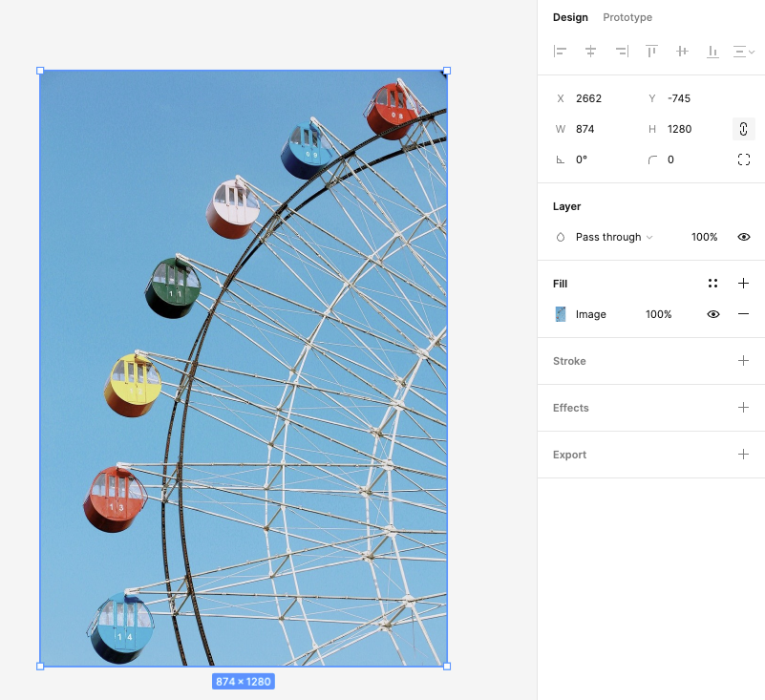Align selection to the left edge
This screenshot has width=765, height=700.
[x=560, y=51]
